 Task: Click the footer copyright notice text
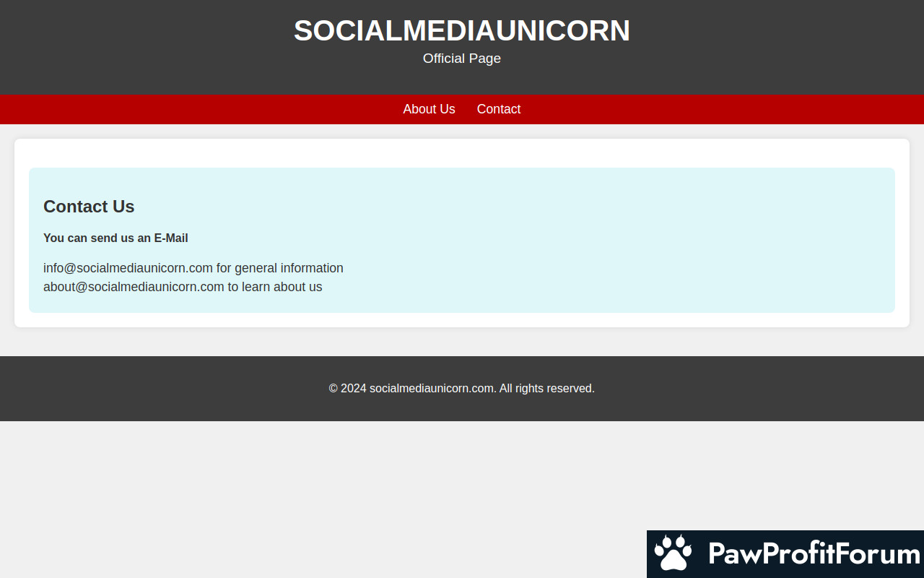(x=461, y=389)
